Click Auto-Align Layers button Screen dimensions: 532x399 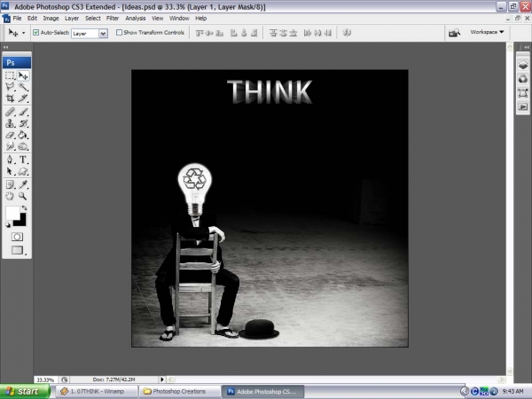pyautogui.click(x=347, y=33)
